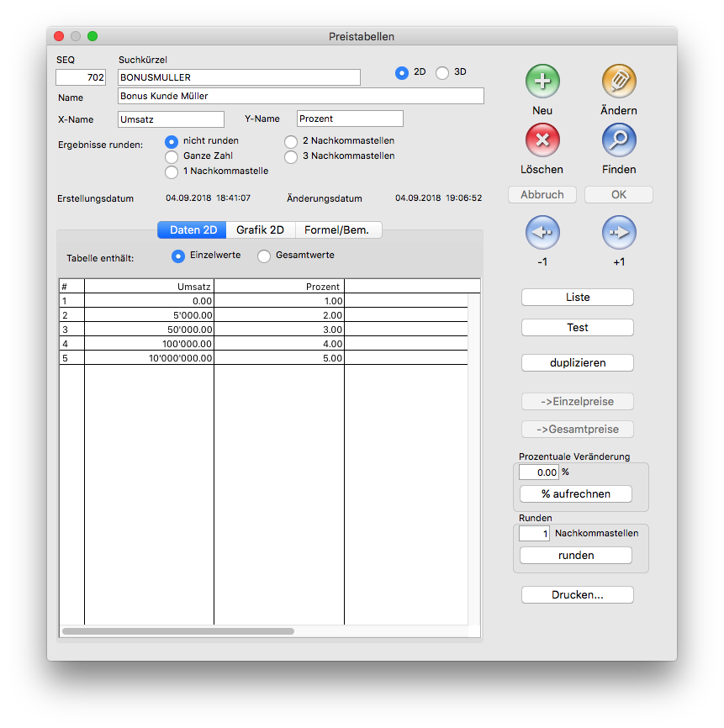Click the duplizieren button
Screen dimensions: 724x728
click(x=577, y=363)
